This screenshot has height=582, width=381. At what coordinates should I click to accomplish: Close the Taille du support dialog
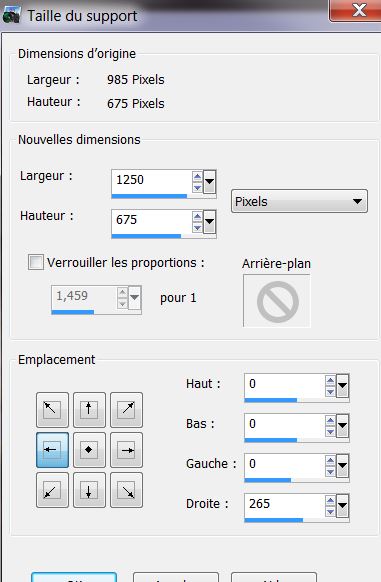355,10
